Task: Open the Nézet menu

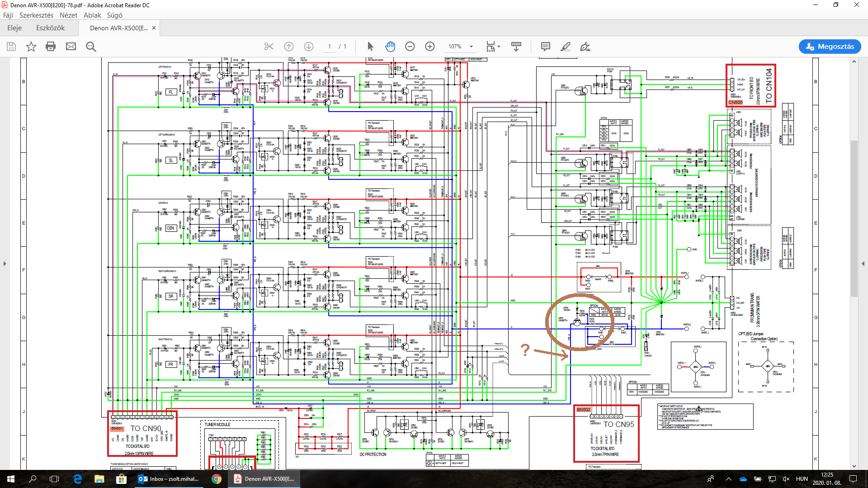Action: click(x=68, y=15)
